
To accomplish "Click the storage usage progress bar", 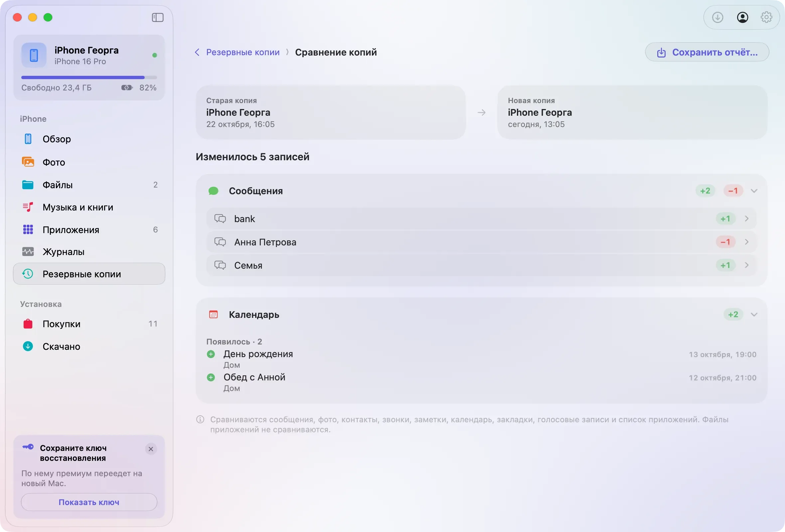I will (x=89, y=77).
